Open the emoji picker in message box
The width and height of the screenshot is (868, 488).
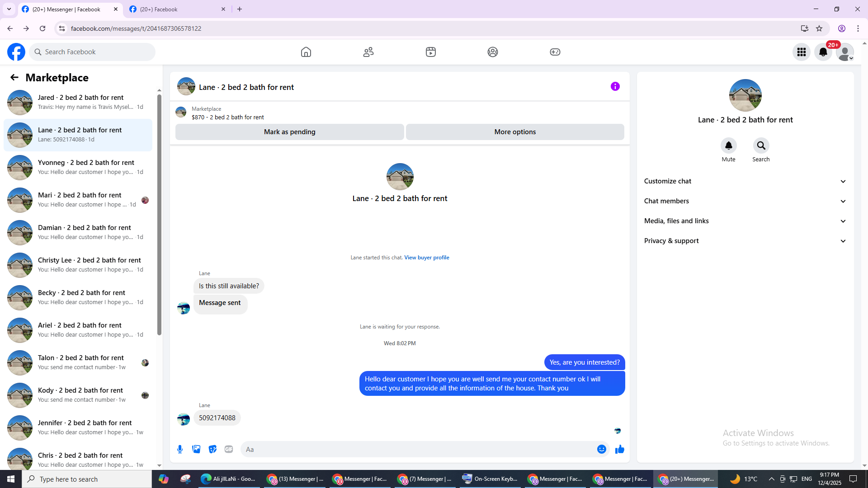601,449
